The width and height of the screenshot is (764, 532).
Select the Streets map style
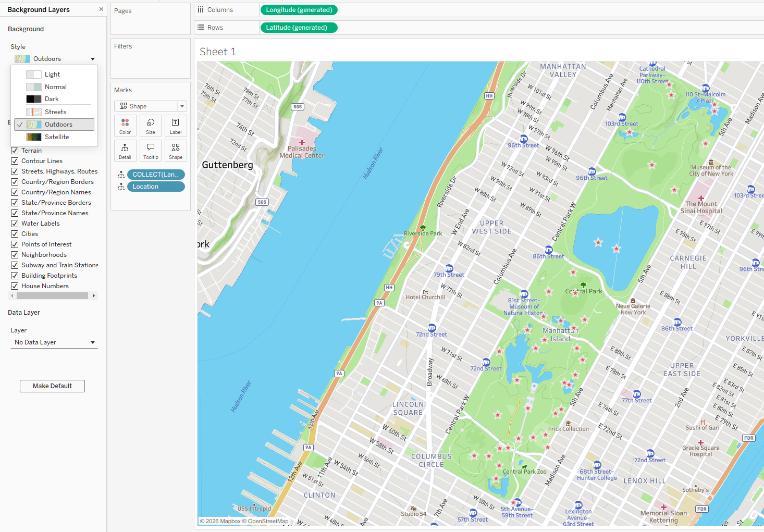(54, 112)
